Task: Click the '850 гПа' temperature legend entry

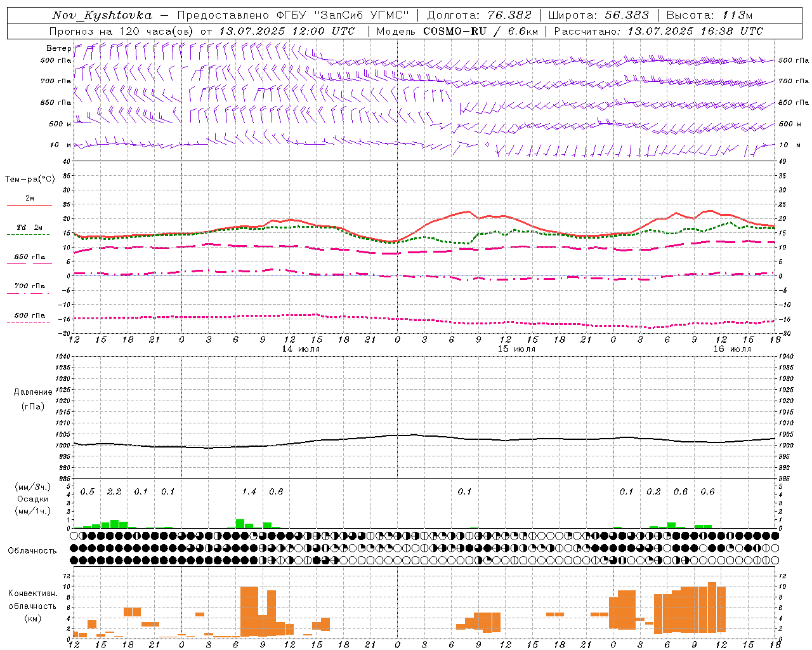Action: tap(29, 257)
